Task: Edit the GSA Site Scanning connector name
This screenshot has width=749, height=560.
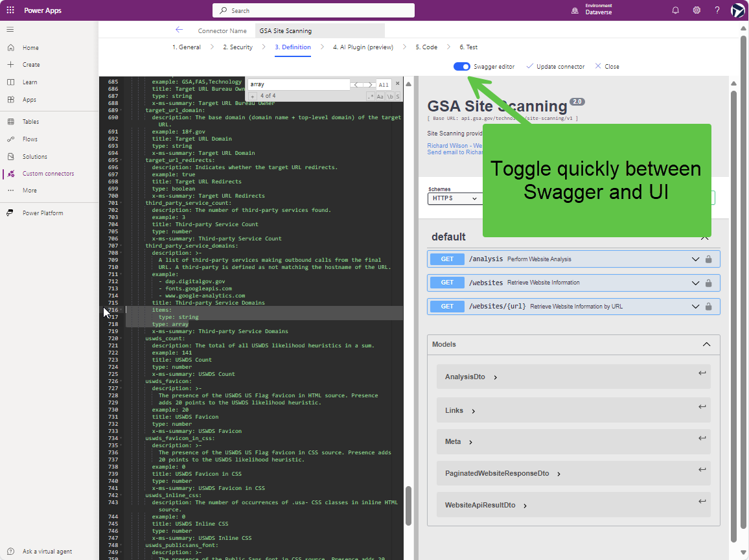Action: [319, 30]
